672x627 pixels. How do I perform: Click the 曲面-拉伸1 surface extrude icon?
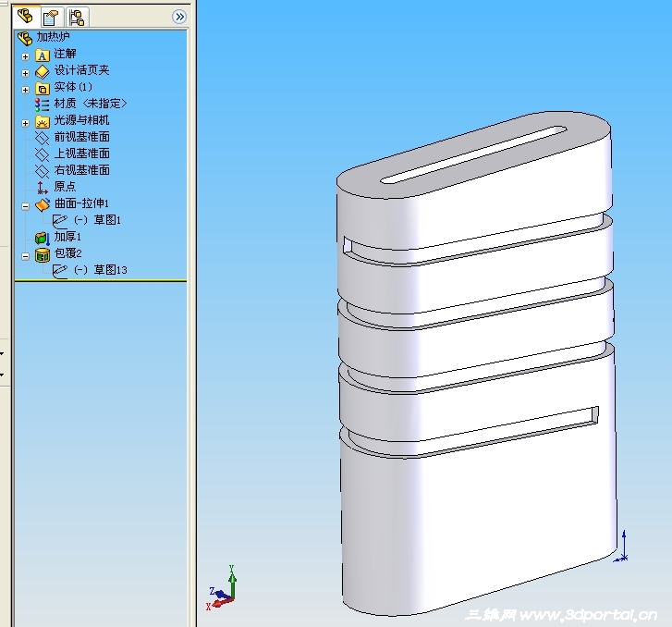point(42,205)
